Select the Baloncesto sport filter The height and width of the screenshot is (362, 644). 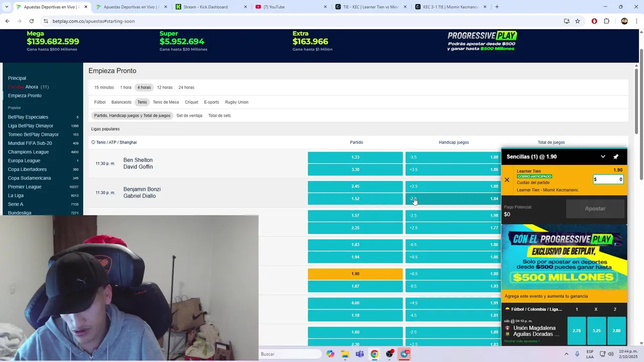pos(121,102)
